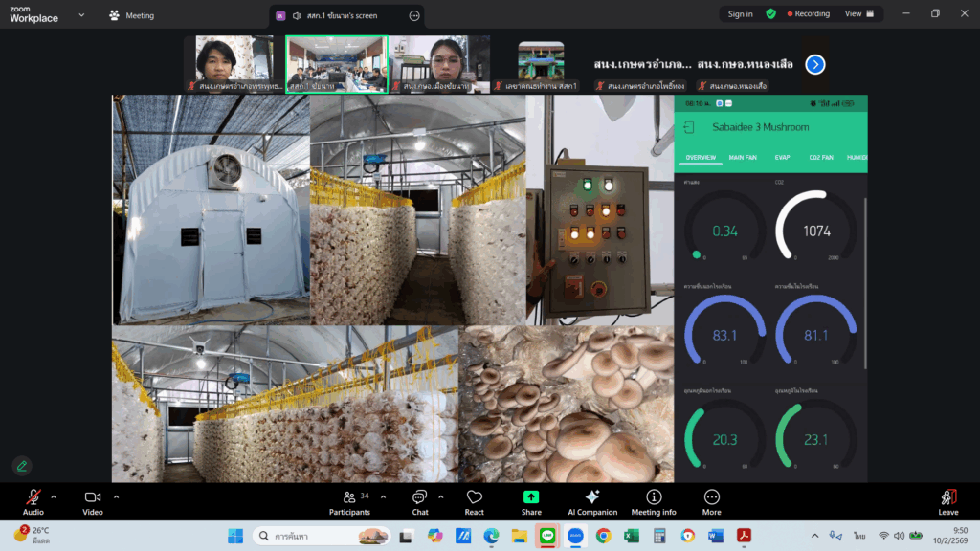Open the Chat panel
Image resolution: width=980 pixels, height=551 pixels.
point(419,497)
